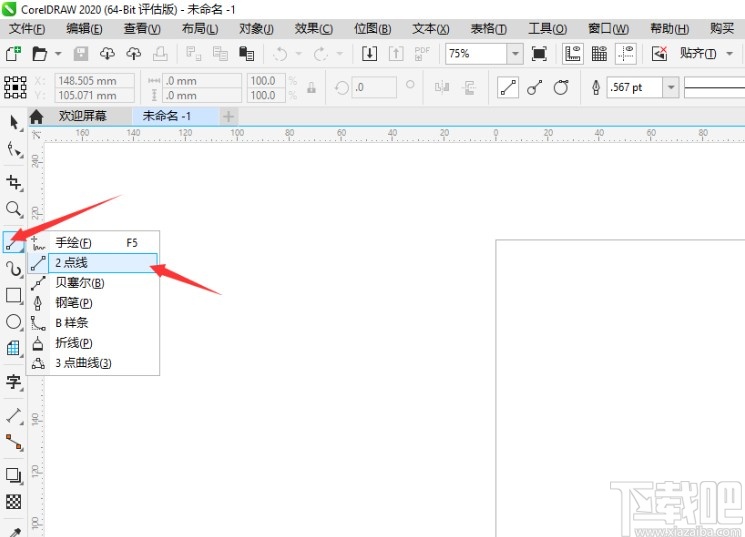Toggle the 2-point line mode button
Screen dimensions: 745x537
[508, 87]
